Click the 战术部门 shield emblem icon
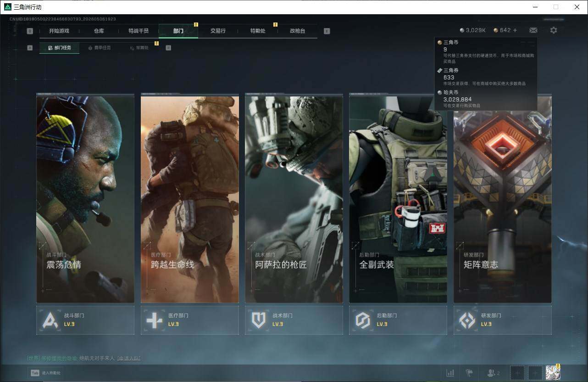This screenshot has width=588, height=382. [x=259, y=320]
